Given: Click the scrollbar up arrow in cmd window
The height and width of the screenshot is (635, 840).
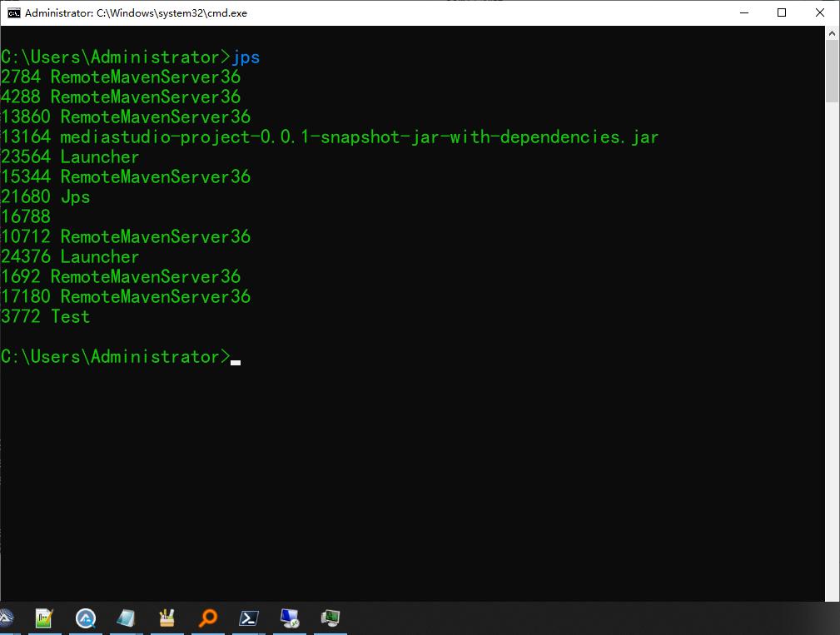Looking at the screenshot, I should (832, 33).
